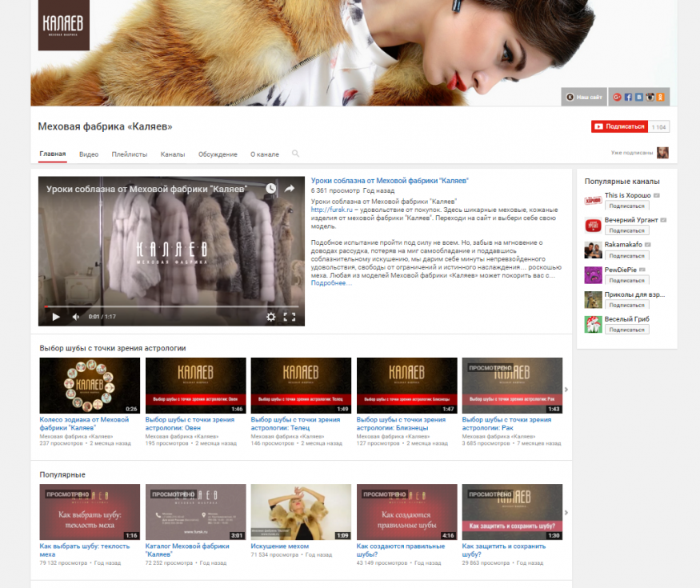
Task: Open the астрологии: Рак video thumbnail
Action: point(512,386)
